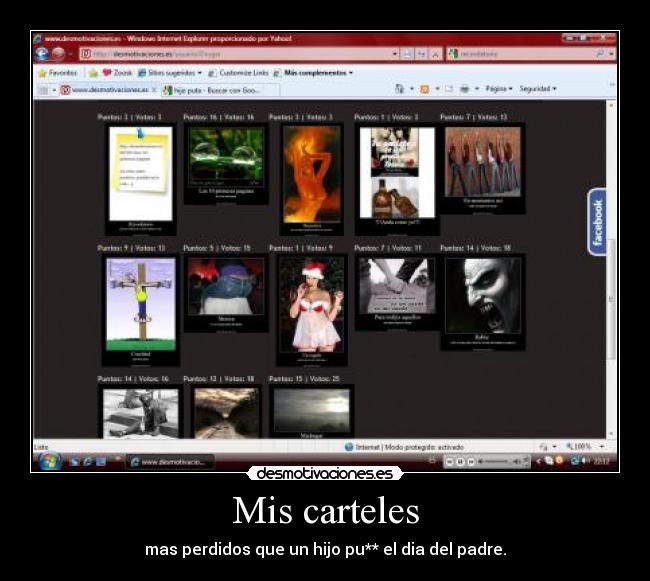Open the Favoritos star button
This screenshot has width=650, height=581.
[x=58, y=73]
